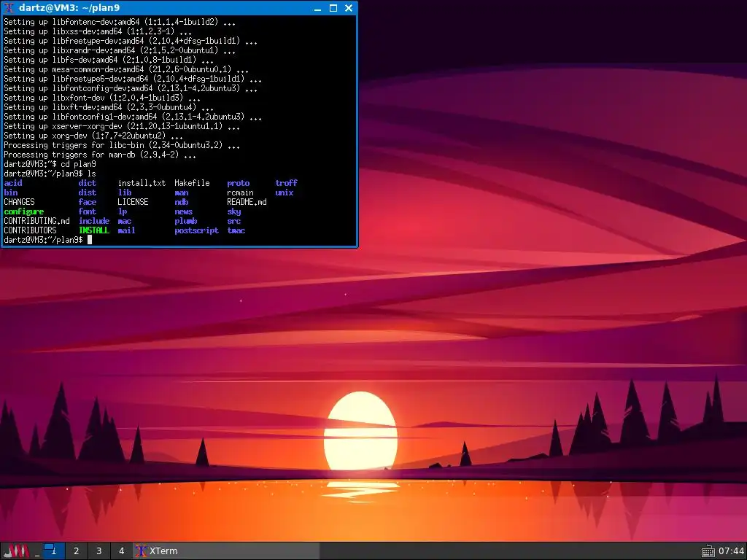The image size is (747, 560).
Task: Click the 'README.md' file name
Action: (247, 202)
